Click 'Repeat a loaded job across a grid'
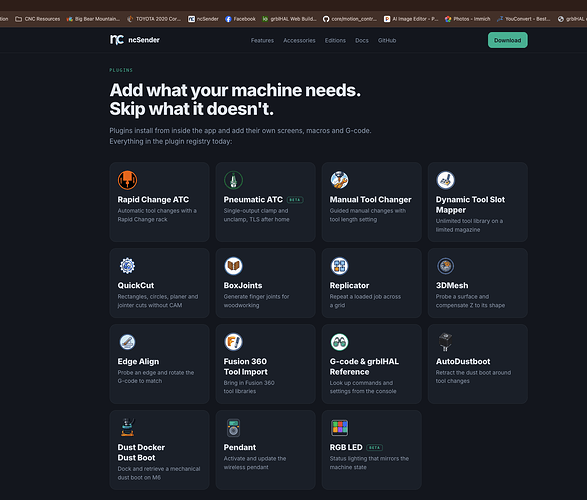 click(x=365, y=301)
